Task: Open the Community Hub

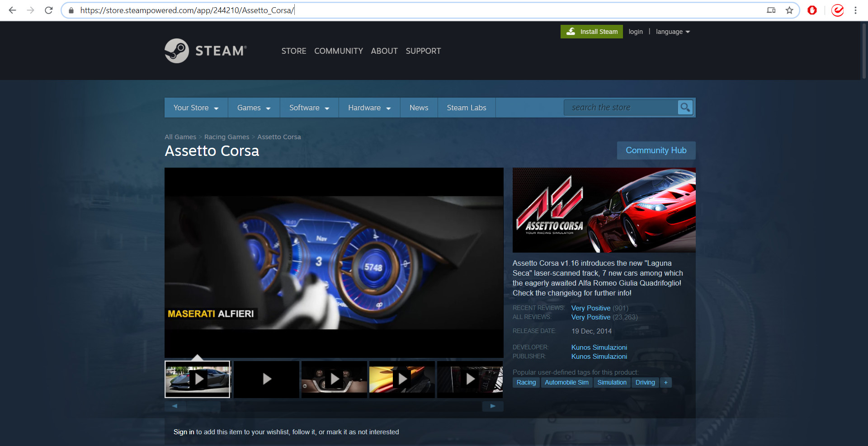Action: tap(656, 150)
